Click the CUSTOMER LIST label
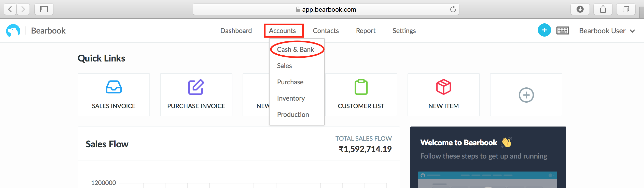 [x=361, y=106]
